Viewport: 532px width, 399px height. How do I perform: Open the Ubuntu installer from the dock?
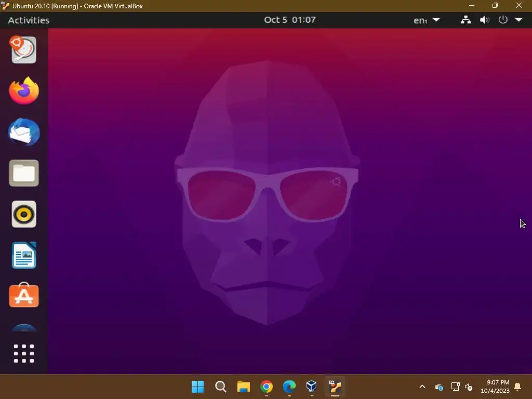click(x=23, y=50)
